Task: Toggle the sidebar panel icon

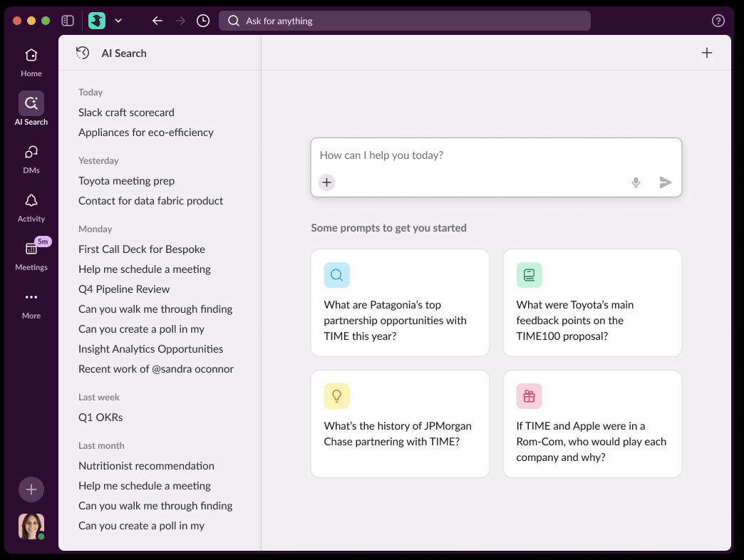Action: click(68, 21)
